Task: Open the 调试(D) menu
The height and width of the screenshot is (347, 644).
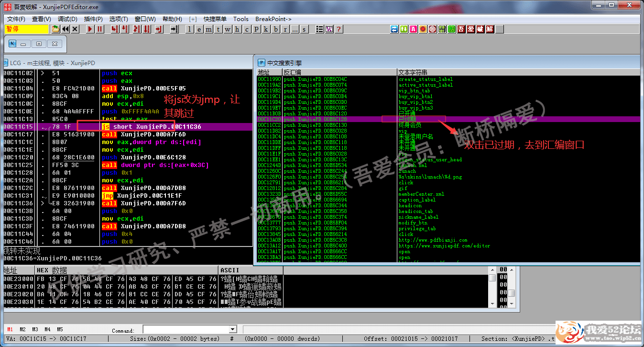Action: click(x=67, y=19)
